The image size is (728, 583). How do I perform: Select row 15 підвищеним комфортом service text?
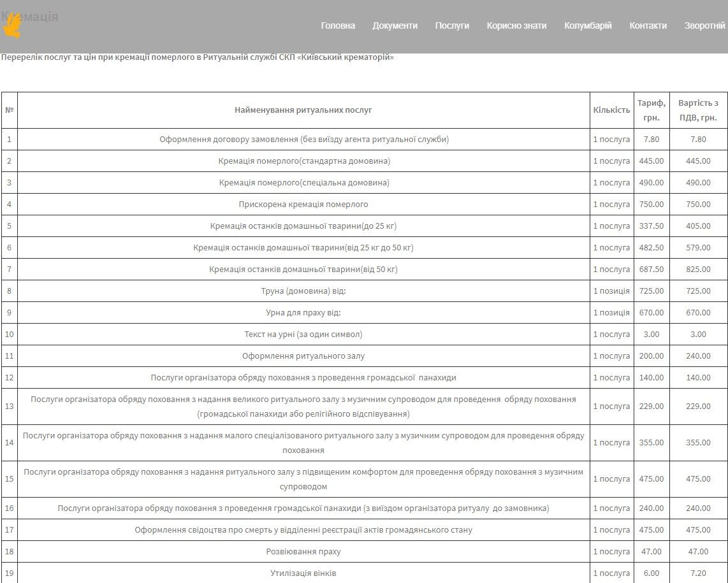(303, 479)
